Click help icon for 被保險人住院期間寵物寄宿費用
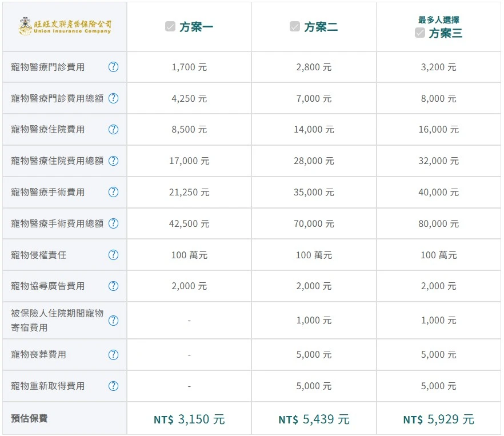Screen dimensions: 504x436 tap(113, 321)
